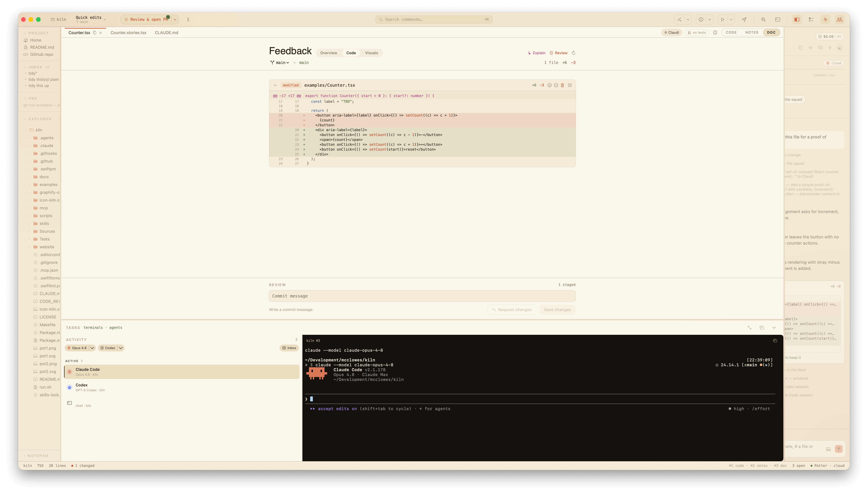Screen dimensions: 868x494
Task: Click the paper plane send icon
Action: coord(744,19)
